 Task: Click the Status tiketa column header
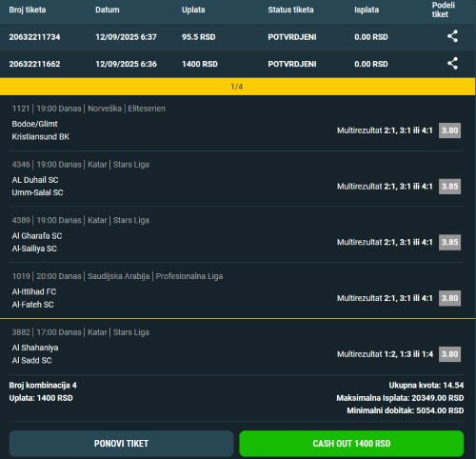click(x=290, y=10)
